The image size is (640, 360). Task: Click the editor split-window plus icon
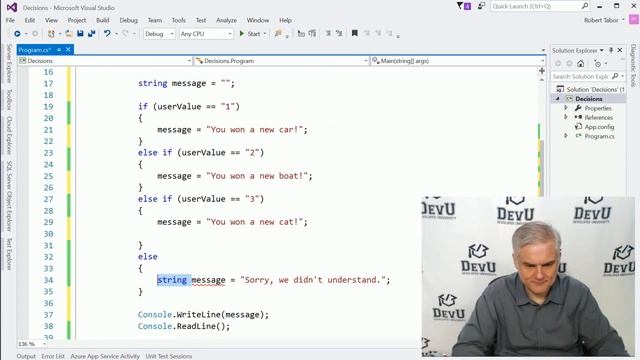(x=542, y=71)
